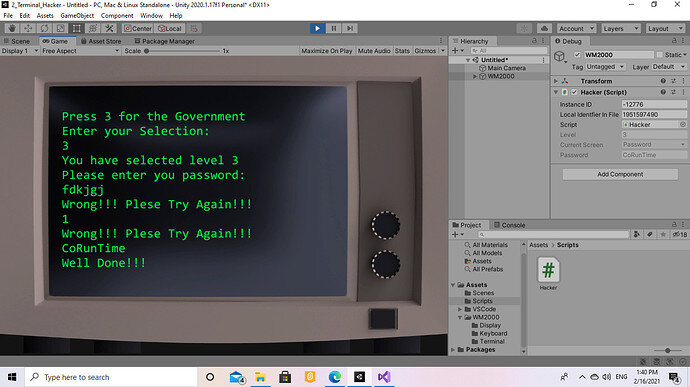
Task: Open Tag Untagged dropdown
Action: (x=605, y=67)
